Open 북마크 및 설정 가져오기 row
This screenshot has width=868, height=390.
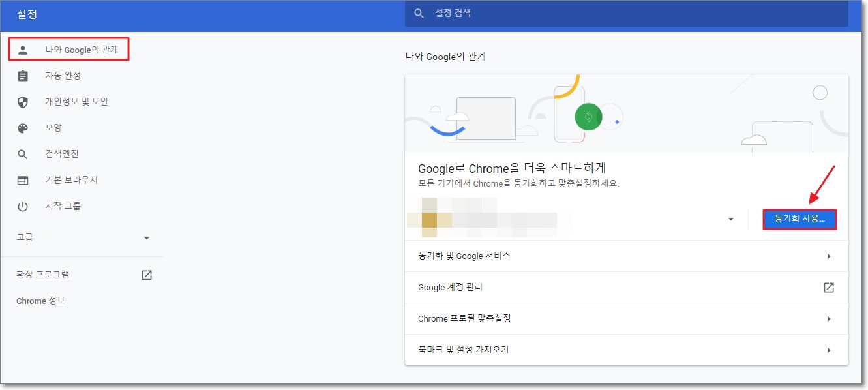(x=626, y=350)
